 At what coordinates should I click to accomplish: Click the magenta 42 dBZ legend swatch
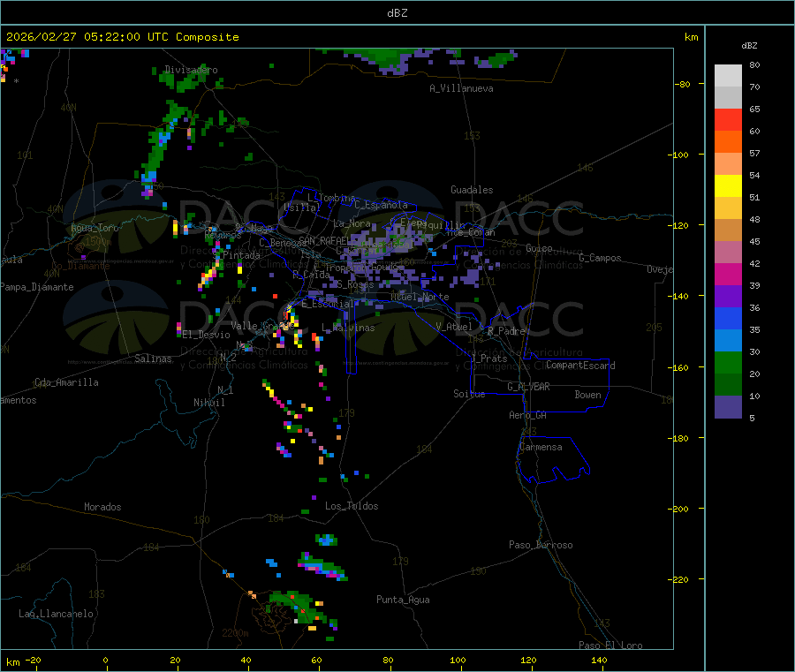click(728, 274)
